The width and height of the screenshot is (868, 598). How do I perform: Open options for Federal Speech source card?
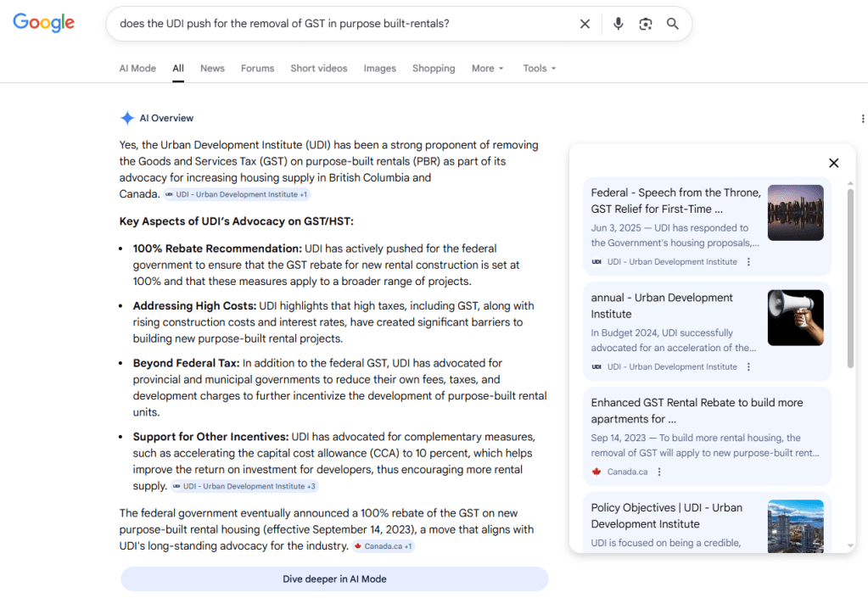click(748, 262)
